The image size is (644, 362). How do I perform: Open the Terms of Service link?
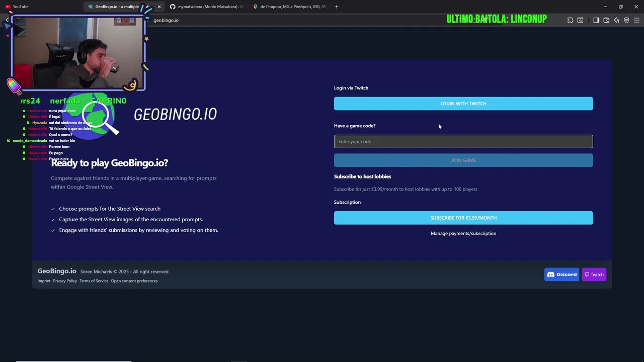point(94,281)
